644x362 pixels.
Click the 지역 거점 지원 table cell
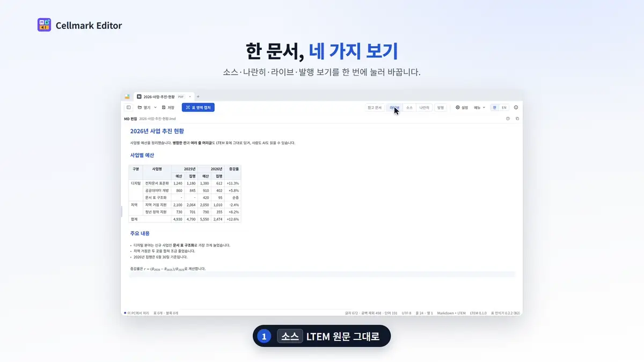coord(156,205)
